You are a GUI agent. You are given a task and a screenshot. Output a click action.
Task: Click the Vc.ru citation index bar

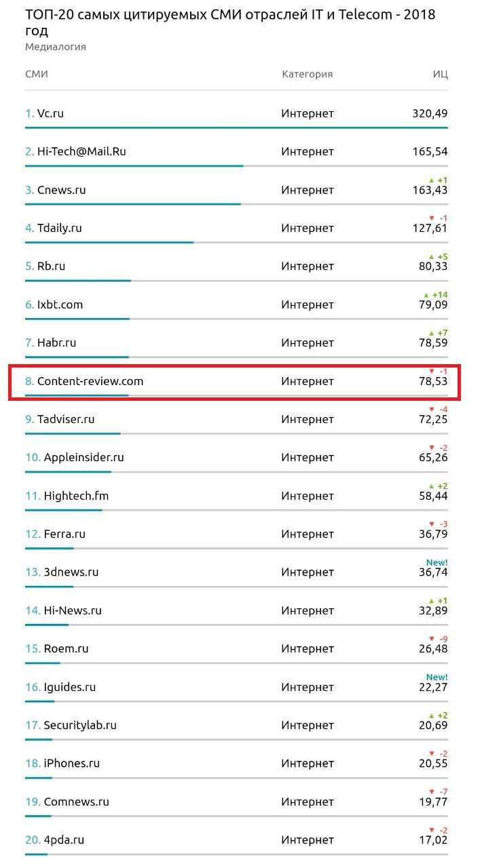[236, 127]
